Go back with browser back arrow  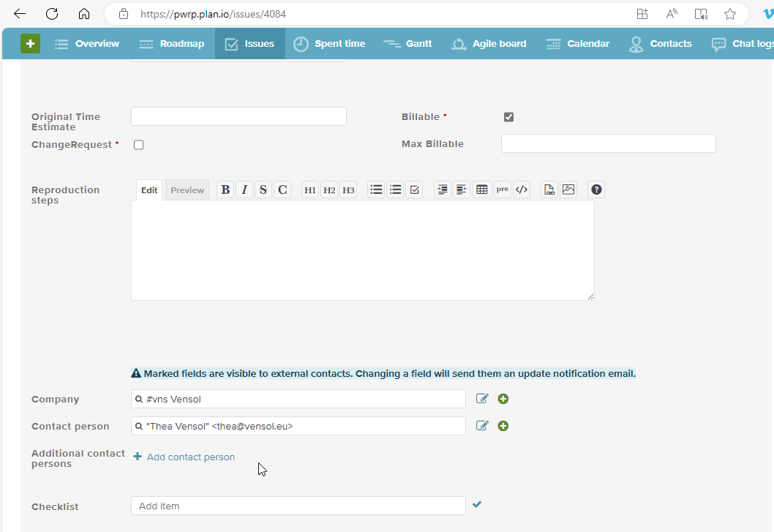tap(20, 14)
